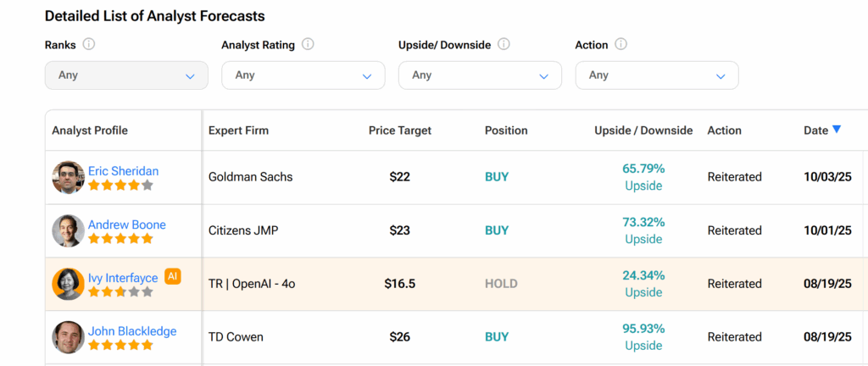Open the Upside/Downside filter dropdown
Image resolution: width=868 pixels, height=366 pixels.
[x=480, y=75]
